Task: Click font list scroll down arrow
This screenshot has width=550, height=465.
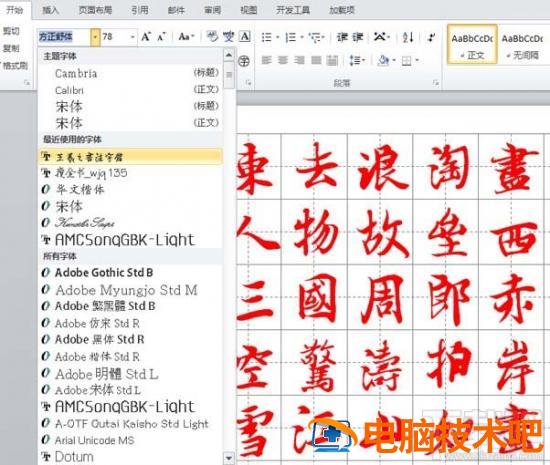Action: pyautogui.click(x=229, y=458)
